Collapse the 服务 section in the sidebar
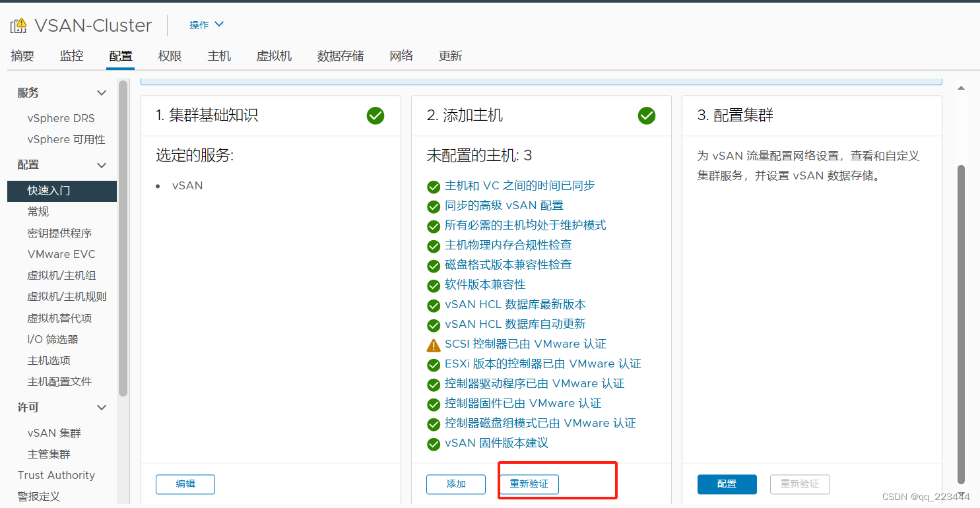Viewport: 980px width, 508px height. coord(101,92)
